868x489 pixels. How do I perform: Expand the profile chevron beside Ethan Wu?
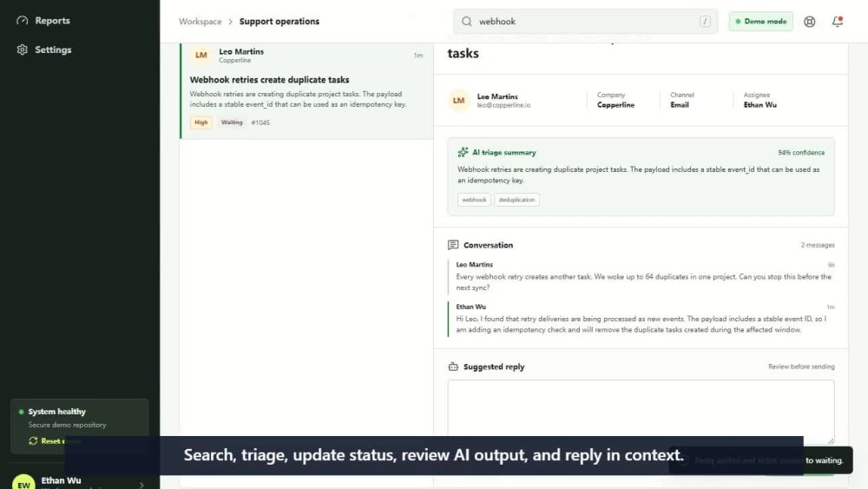point(141,485)
